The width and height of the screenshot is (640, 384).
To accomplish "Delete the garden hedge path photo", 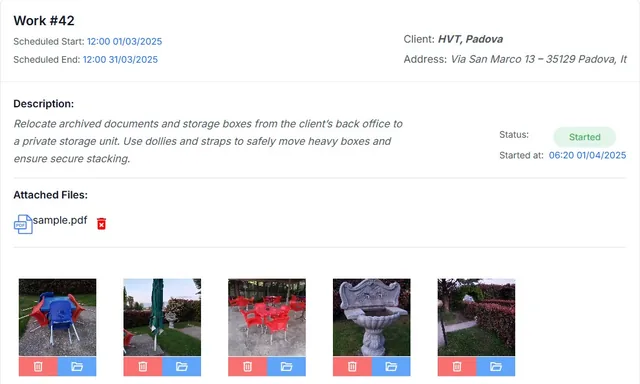I will tap(457, 366).
